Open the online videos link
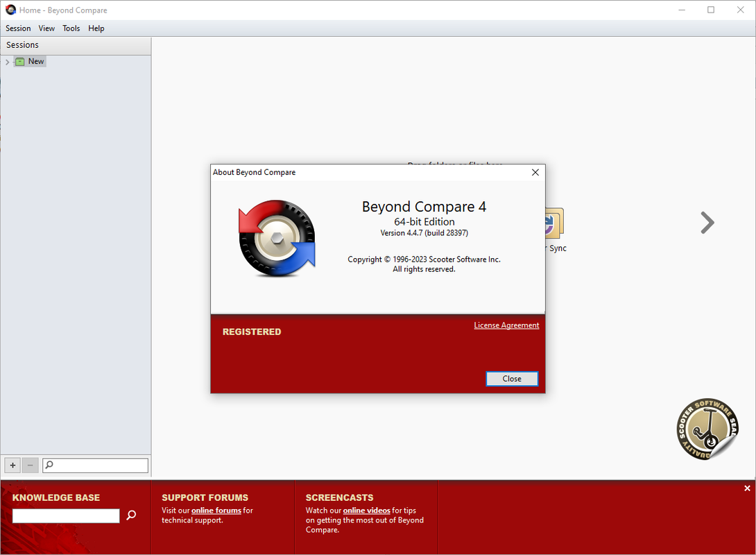Image resolution: width=756 pixels, height=555 pixels. tap(366, 510)
